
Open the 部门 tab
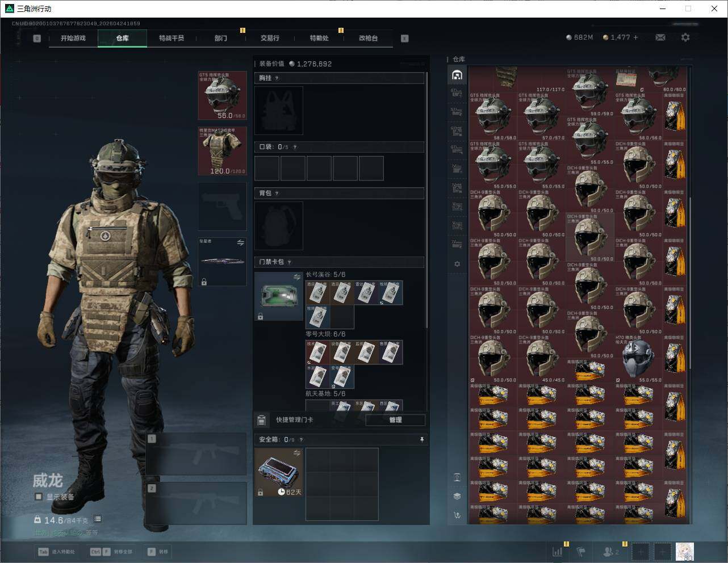click(220, 39)
